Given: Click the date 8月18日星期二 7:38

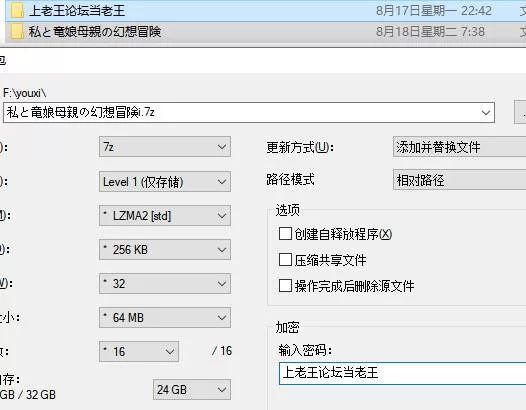Looking at the screenshot, I should pos(430,32).
